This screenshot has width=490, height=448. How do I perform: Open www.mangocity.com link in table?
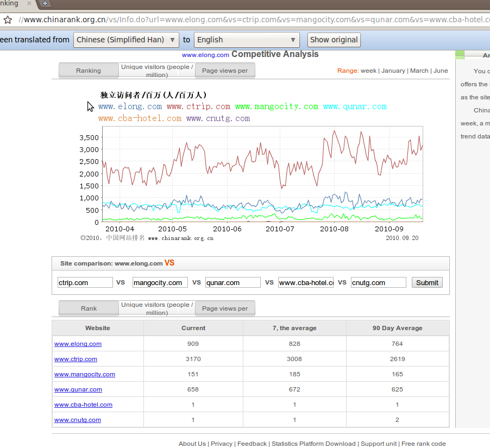(x=85, y=374)
